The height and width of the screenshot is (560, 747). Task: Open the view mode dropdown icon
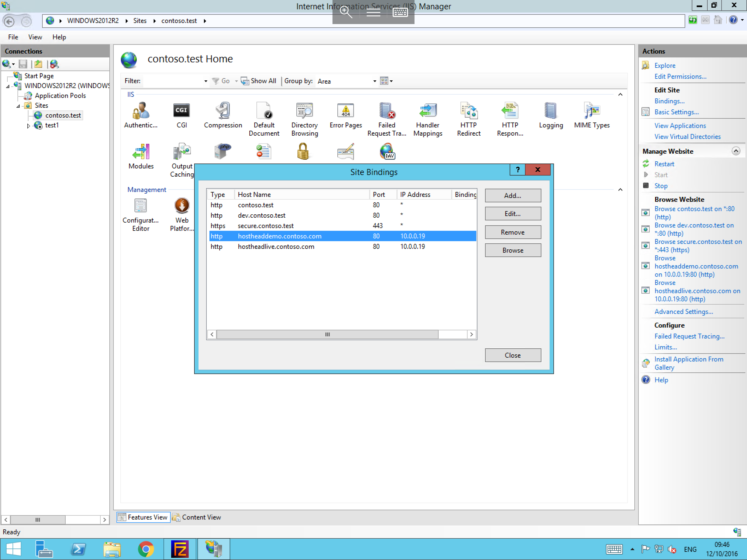point(386,81)
